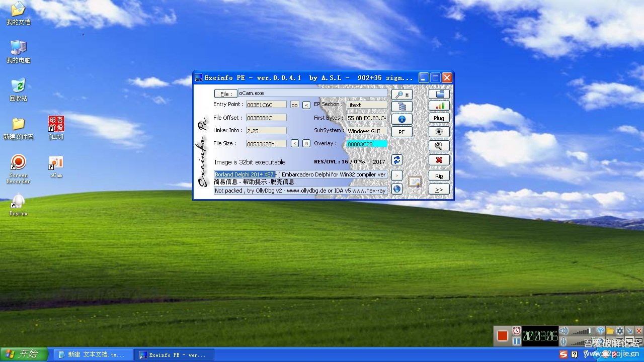
Task: Click the PE header button
Action: click(401, 132)
